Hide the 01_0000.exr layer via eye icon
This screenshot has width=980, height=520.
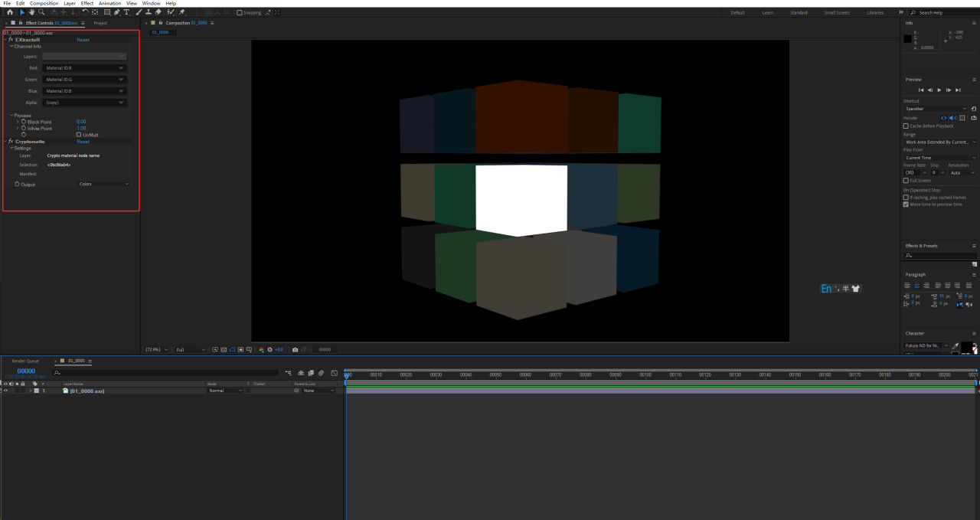[5, 391]
